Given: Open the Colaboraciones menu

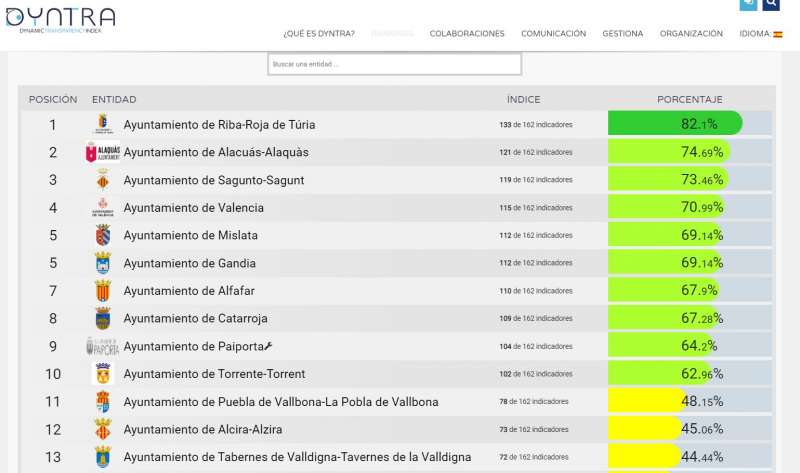Looking at the screenshot, I should pyautogui.click(x=467, y=34).
